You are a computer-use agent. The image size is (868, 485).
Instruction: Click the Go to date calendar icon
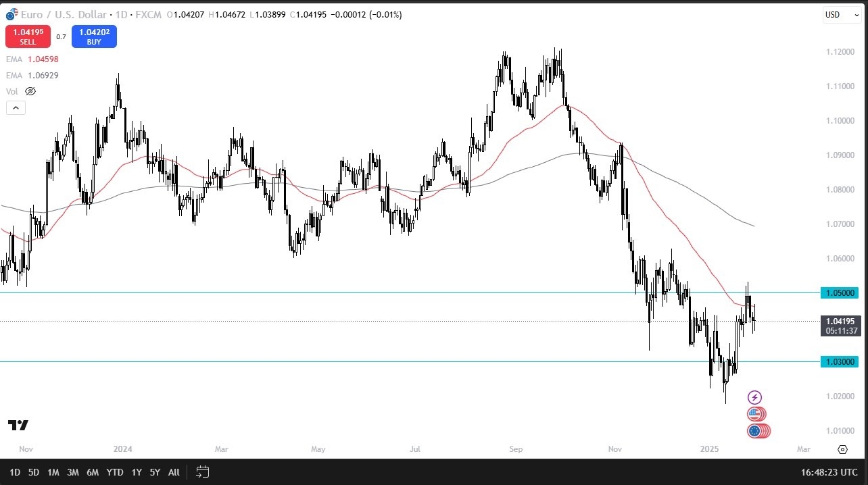202,472
